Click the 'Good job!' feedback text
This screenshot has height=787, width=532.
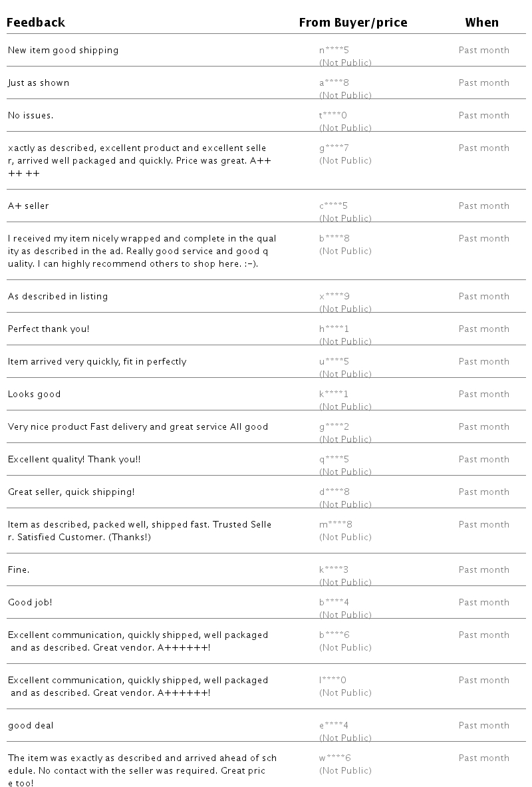pos(30,602)
